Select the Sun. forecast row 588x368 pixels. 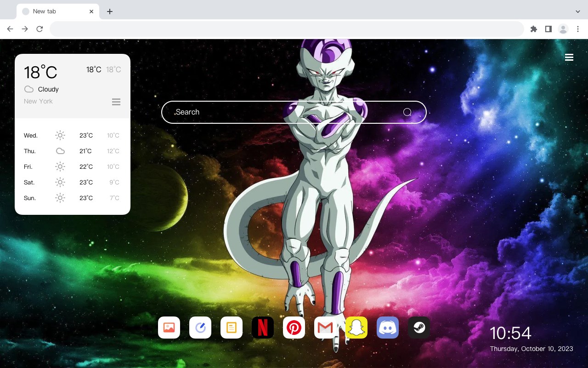click(x=73, y=198)
